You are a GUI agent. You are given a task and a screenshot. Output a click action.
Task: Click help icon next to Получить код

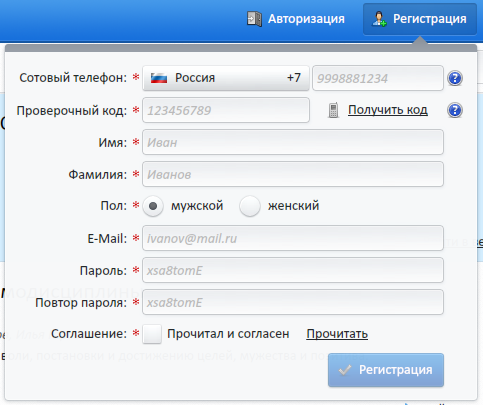tap(455, 110)
